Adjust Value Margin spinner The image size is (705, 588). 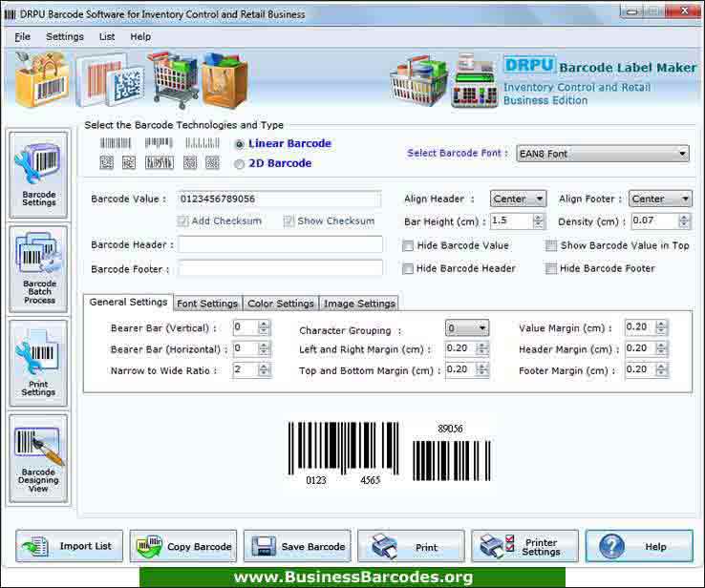click(x=660, y=327)
